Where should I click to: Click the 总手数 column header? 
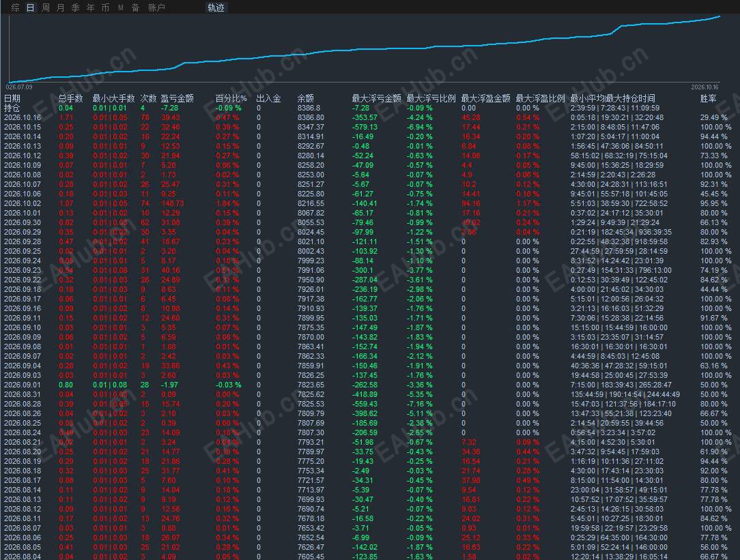pyautogui.click(x=71, y=98)
